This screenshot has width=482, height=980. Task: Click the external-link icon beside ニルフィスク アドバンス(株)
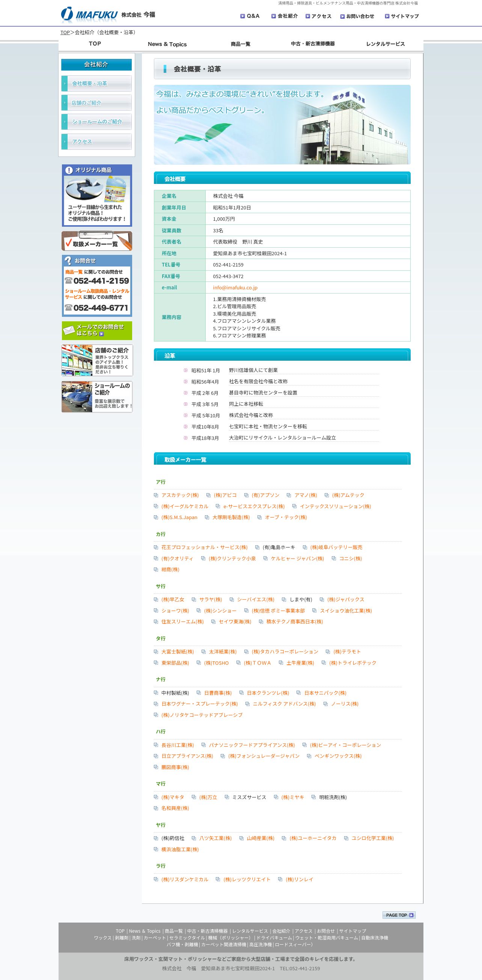point(247,703)
